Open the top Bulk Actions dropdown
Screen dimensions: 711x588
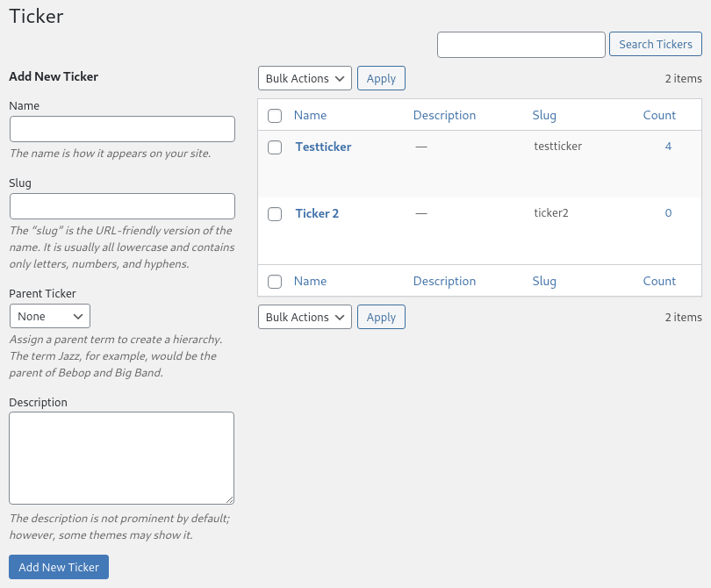tap(305, 78)
